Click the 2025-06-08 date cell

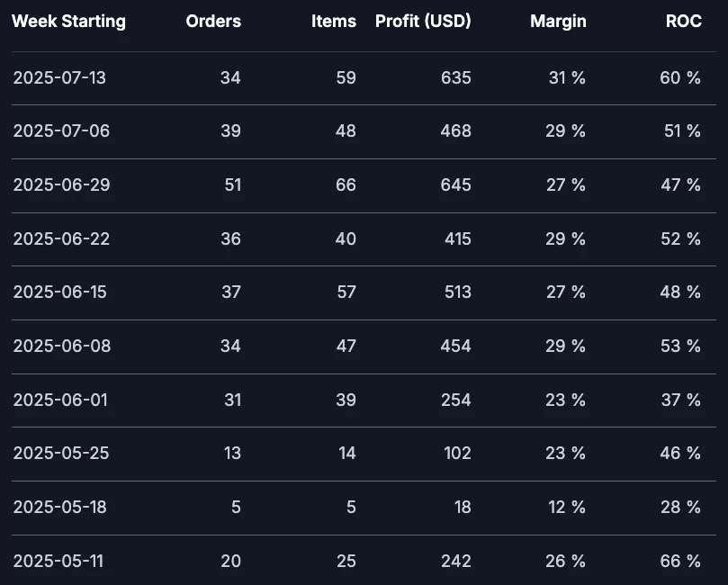point(62,346)
